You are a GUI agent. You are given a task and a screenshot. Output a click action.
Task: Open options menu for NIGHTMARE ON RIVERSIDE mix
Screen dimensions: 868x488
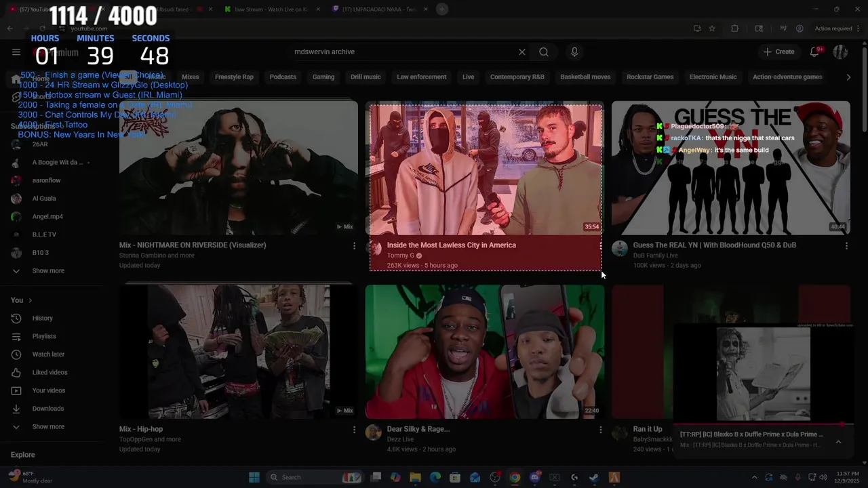pos(354,246)
